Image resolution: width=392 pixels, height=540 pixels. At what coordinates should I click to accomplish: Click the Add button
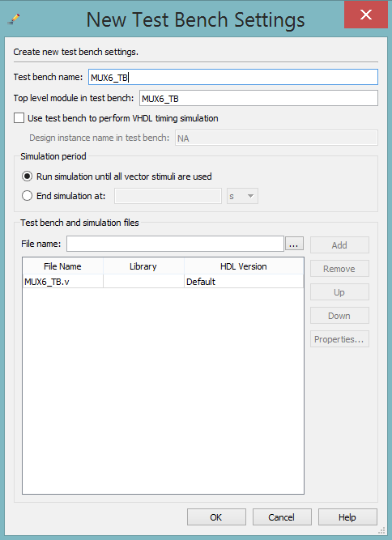(339, 245)
